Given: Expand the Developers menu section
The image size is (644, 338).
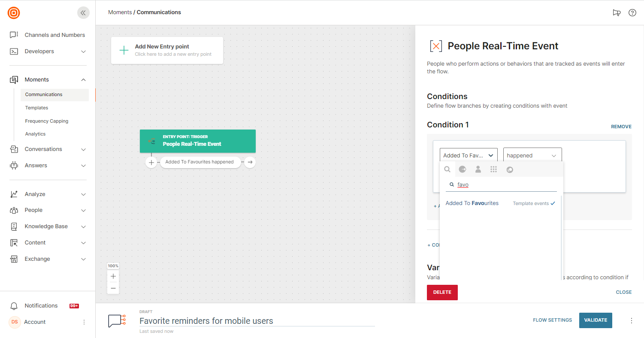Looking at the screenshot, I should point(48,51).
